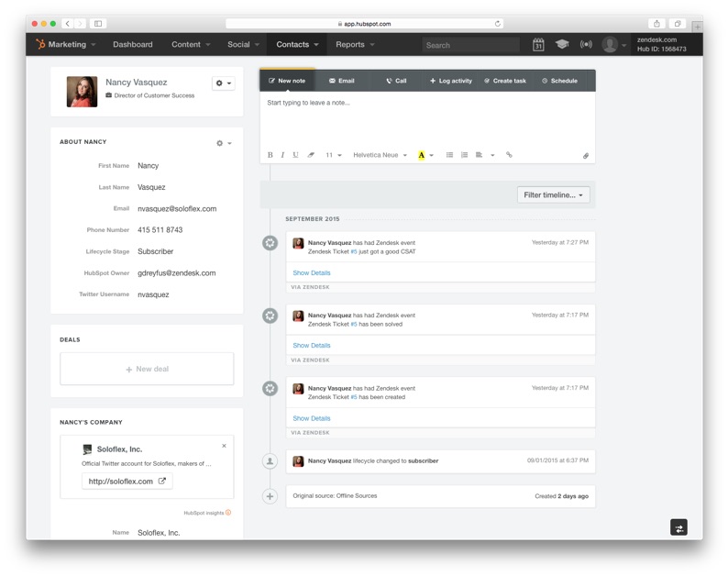Click Lifecycle Stage Subscriber value
The width and height of the screenshot is (728, 576).
pyautogui.click(x=155, y=251)
